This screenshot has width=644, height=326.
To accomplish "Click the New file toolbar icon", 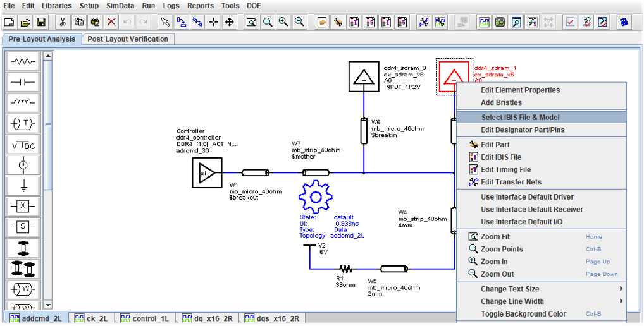I will point(9,22).
